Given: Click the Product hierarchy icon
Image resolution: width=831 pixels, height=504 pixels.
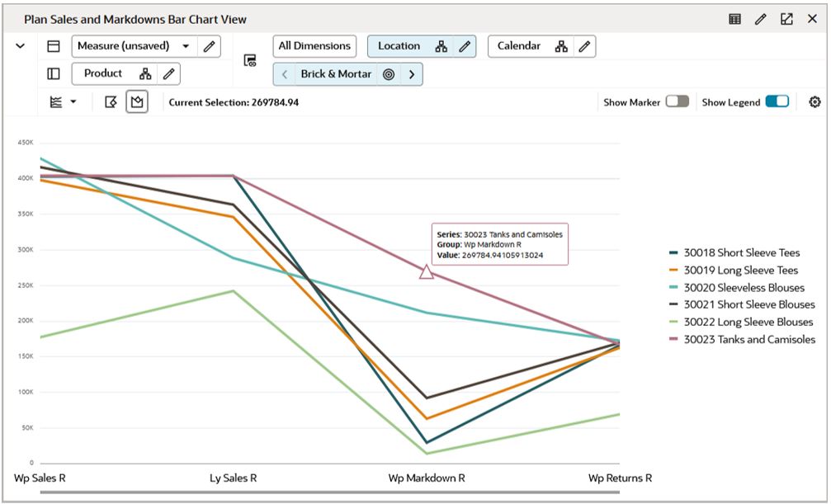Looking at the screenshot, I should 144,73.
